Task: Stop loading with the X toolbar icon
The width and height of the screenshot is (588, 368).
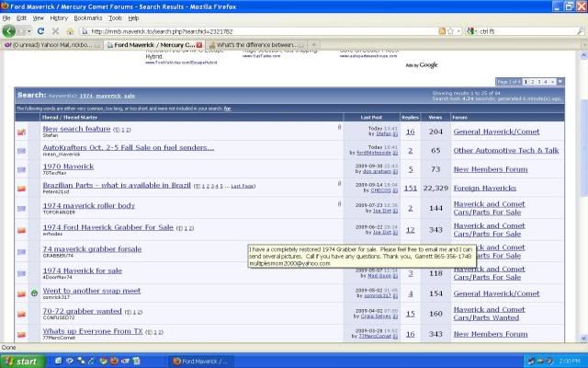Action: click(x=55, y=31)
